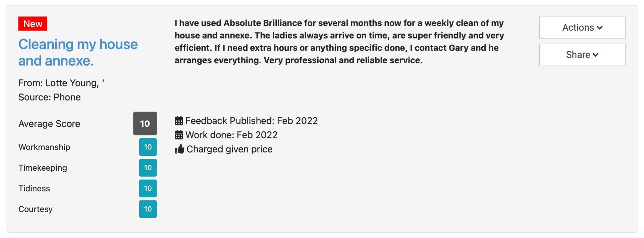Click the Source: Phone text

pos(50,97)
